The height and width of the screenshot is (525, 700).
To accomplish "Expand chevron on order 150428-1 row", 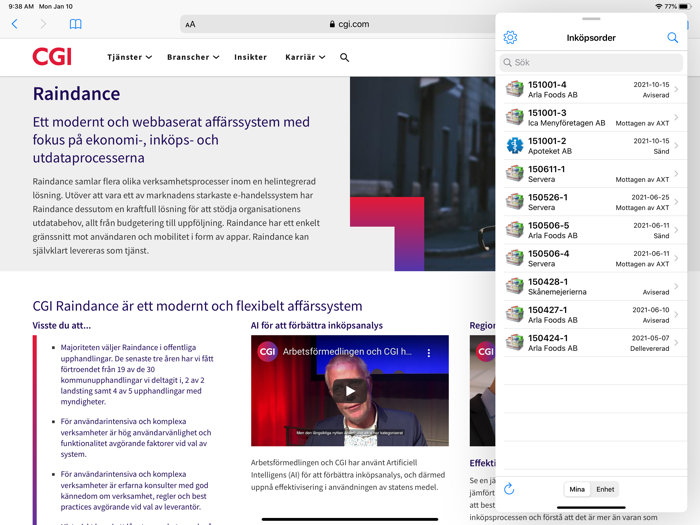I will [677, 286].
